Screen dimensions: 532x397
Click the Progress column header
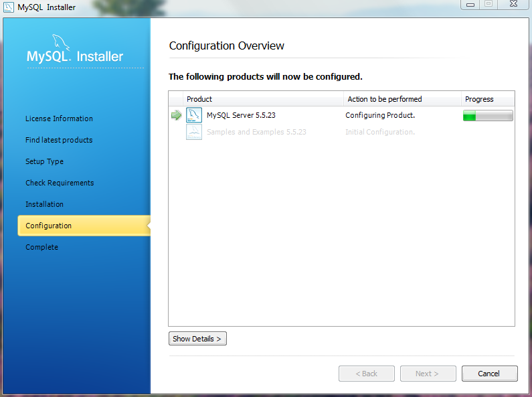pyautogui.click(x=488, y=99)
